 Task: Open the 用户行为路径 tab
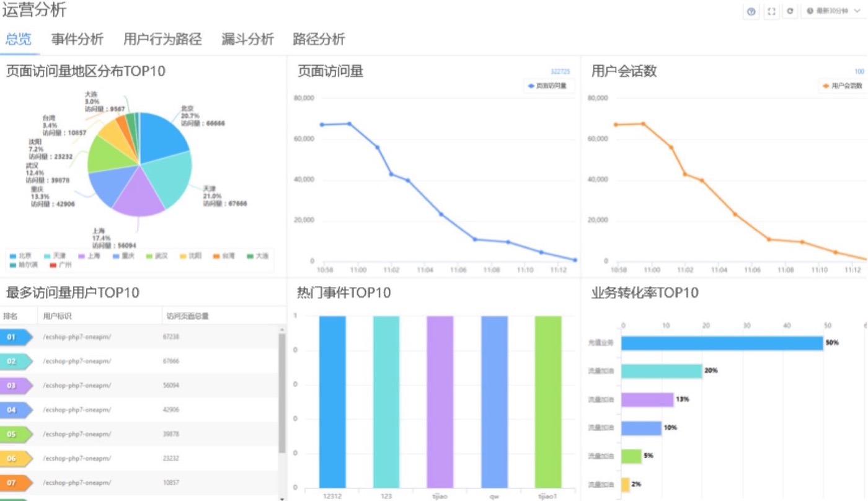click(x=164, y=39)
